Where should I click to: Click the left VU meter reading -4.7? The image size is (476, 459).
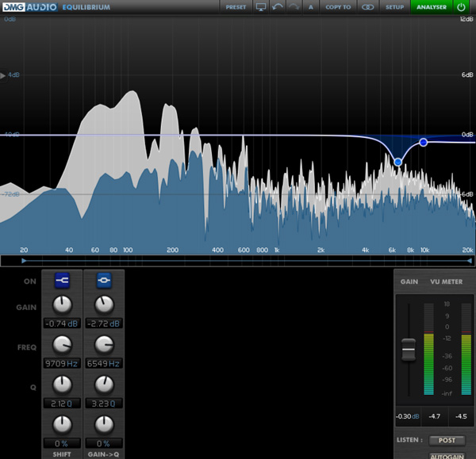(435, 416)
